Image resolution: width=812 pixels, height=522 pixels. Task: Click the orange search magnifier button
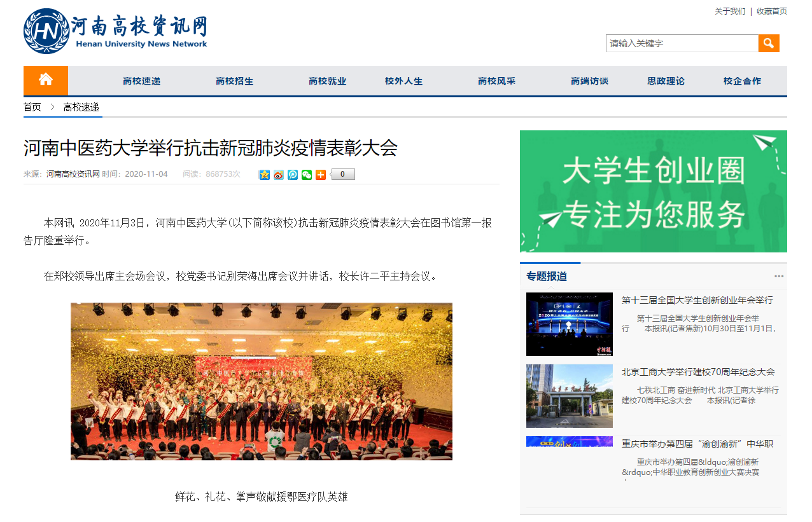pyautogui.click(x=769, y=43)
